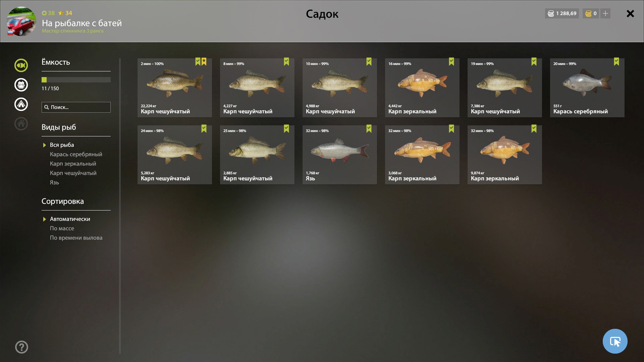Click the Поиск search field
Screen dimensions: 644x362
[x=76, y=107]
